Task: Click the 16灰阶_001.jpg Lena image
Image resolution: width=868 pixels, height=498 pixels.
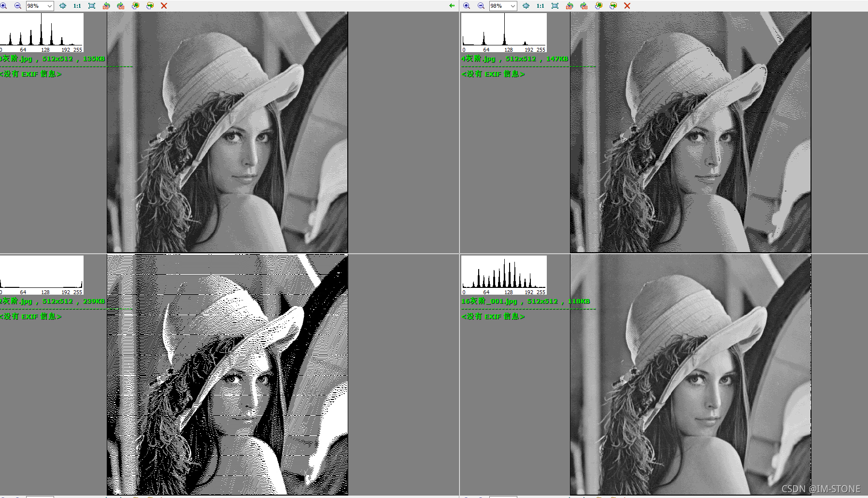Action: [690, 375]
